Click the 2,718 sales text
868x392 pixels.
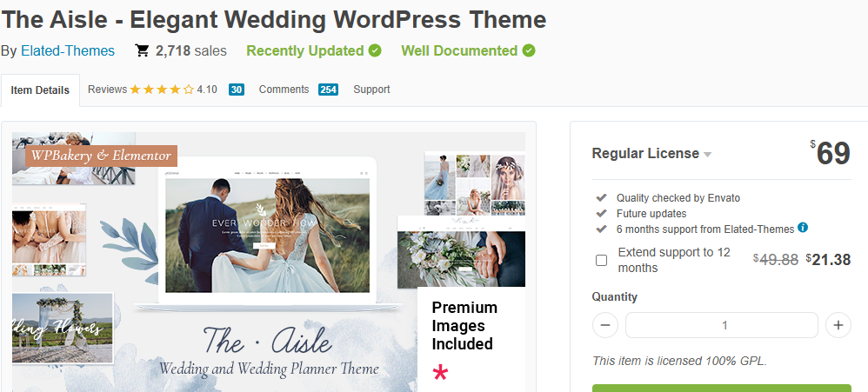click(191, 51)
